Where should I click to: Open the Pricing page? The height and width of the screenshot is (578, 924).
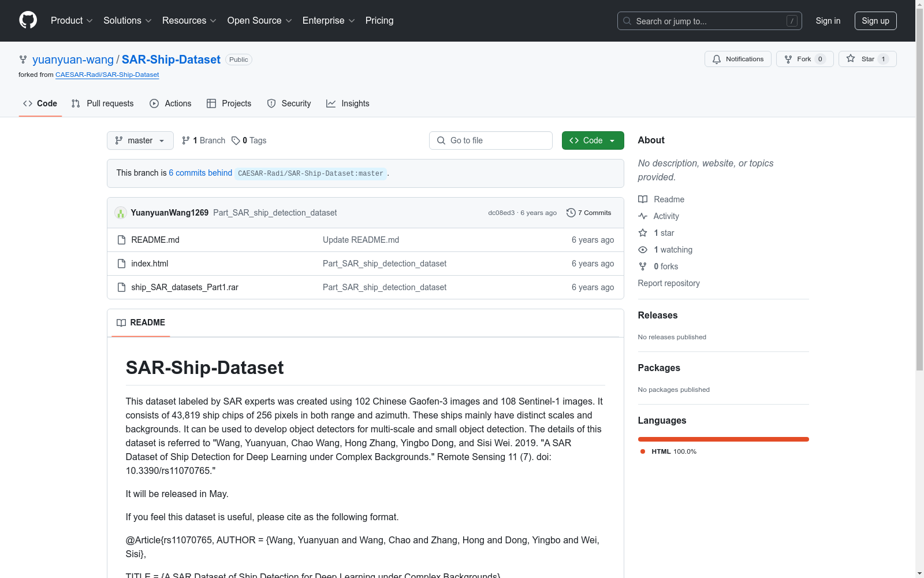379,21
